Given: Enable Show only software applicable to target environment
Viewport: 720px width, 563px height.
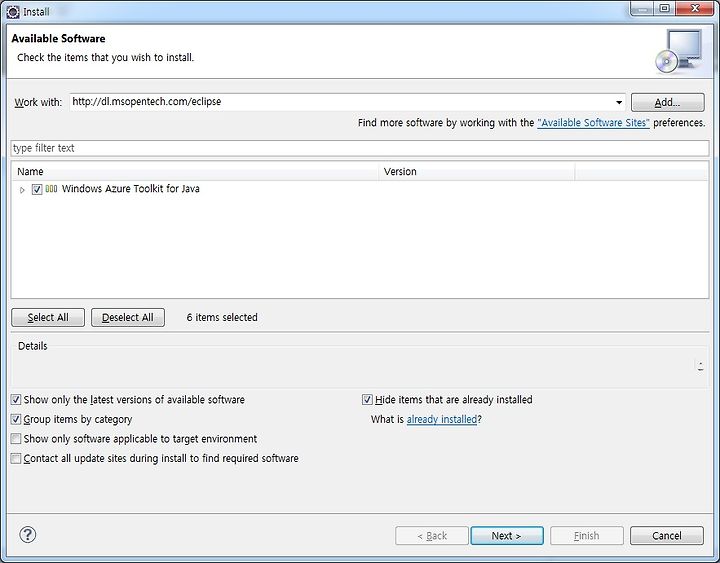Looking at the screenshot, I should pyautogui.click(x=16, y=439).
